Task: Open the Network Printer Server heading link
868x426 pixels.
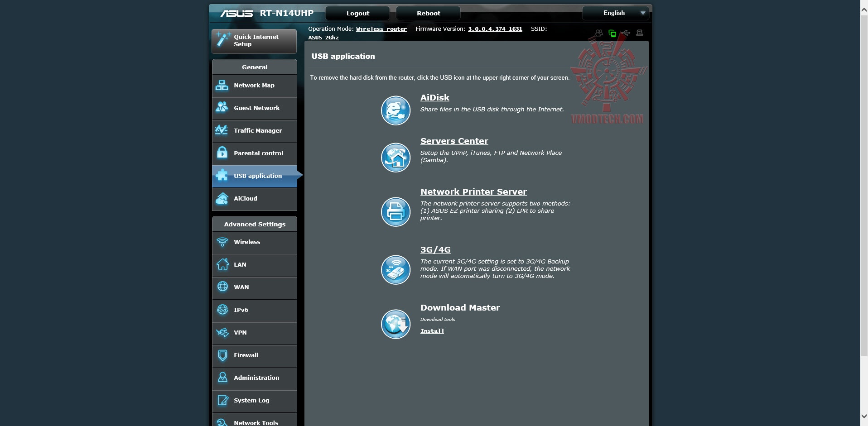Action: 473,192
